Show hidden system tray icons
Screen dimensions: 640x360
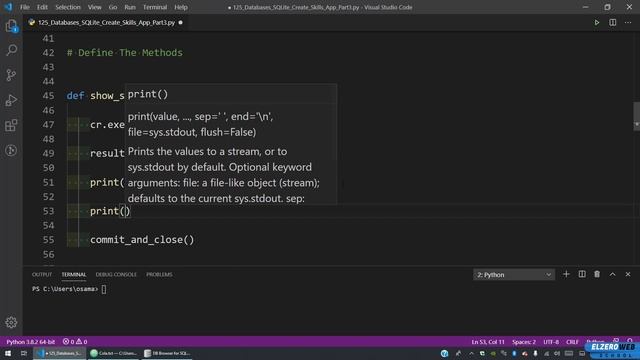(471, 353)
